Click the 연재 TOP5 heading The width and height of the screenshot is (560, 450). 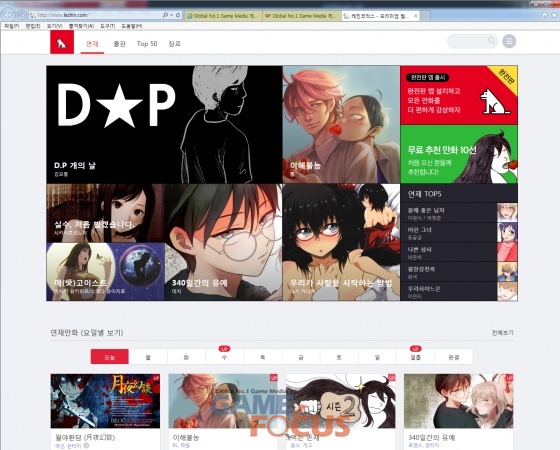click(x=424, y=194)
